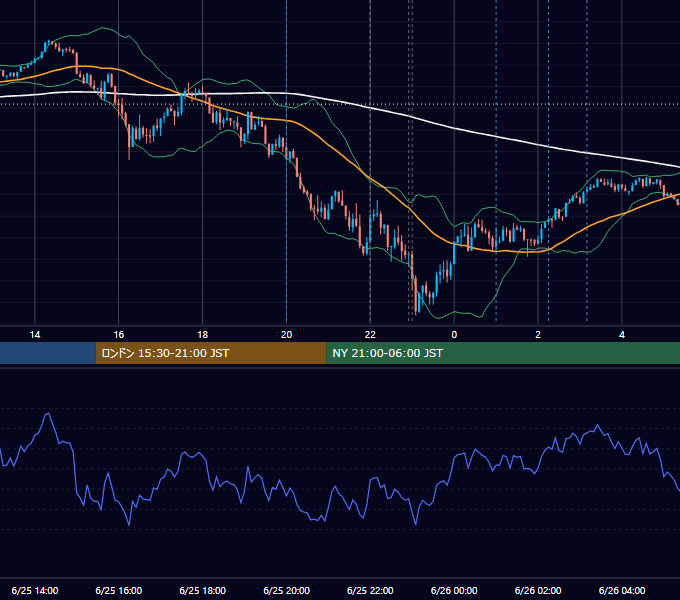The height and width of the screenshot is (600, 680).
Task: Click the 6/25 22:00 date label
Action: tap(370, 590)
